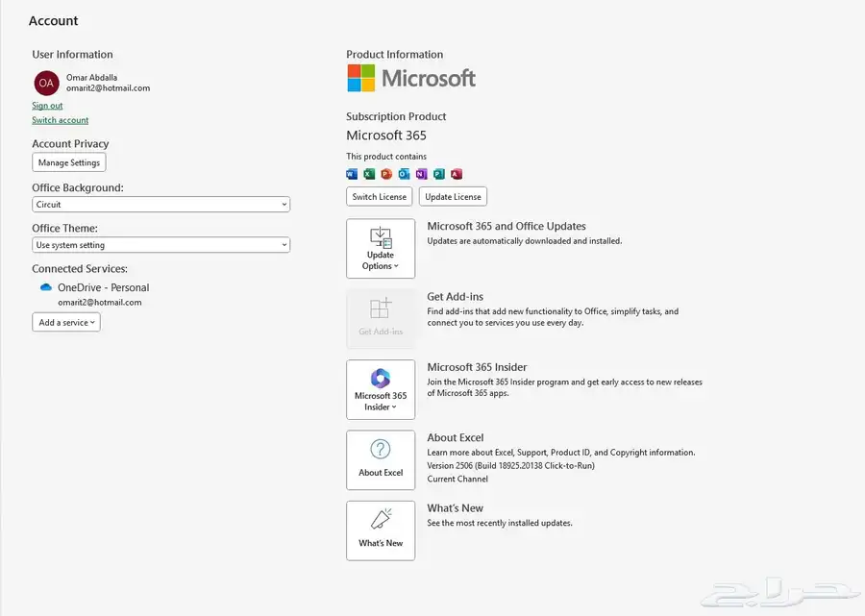This screenshot has height=616, width=865.
Task: Click the Microsoft 365 and Office Updates heading
Action: (x=507, y=226)
